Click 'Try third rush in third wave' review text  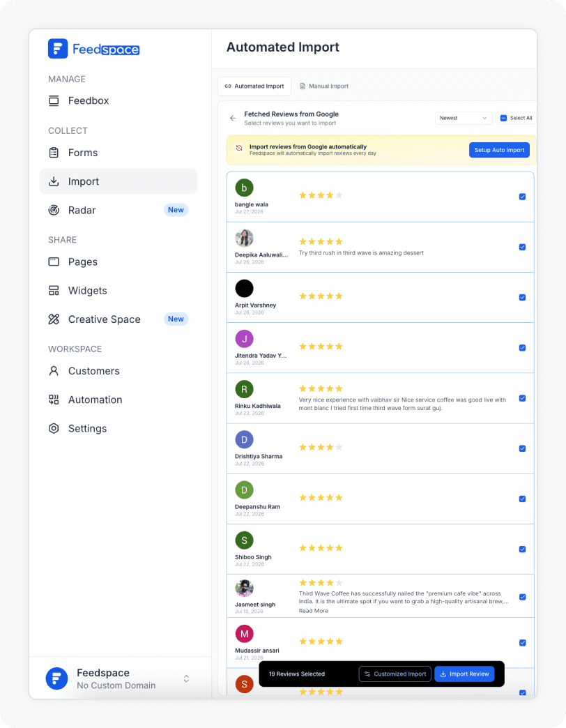point(361,253)
